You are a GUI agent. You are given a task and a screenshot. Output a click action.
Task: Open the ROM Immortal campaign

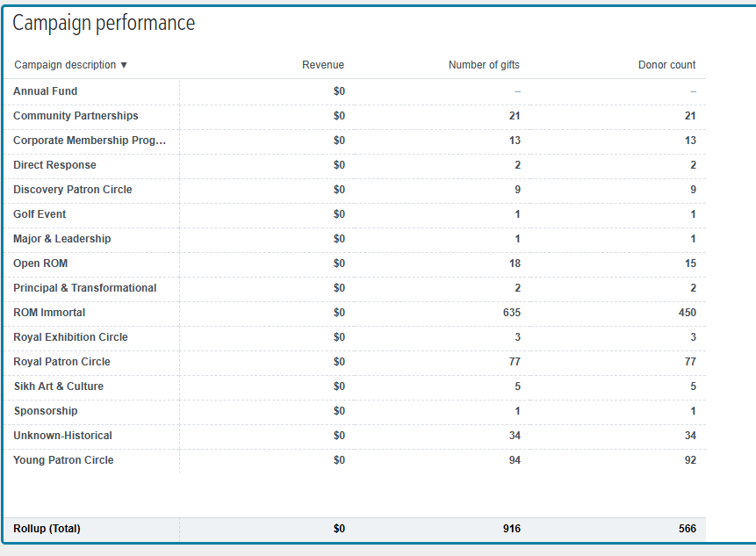[49, 313]
